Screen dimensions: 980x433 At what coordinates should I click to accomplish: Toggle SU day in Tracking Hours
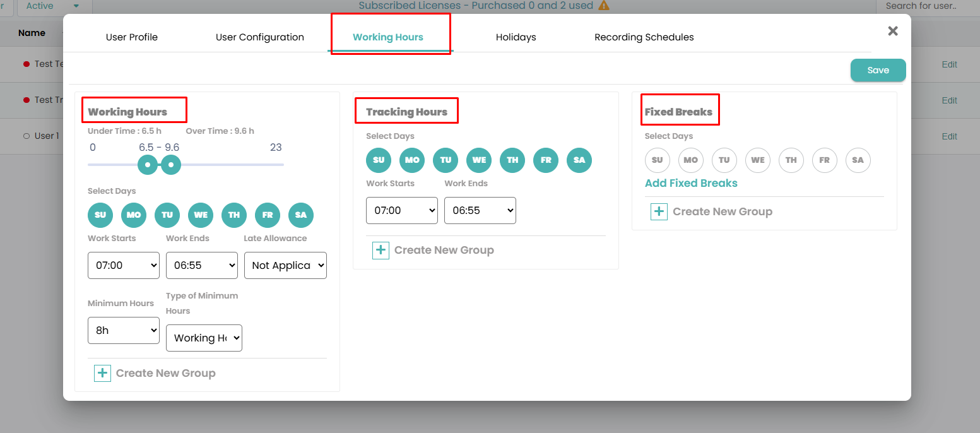[379, 160]
